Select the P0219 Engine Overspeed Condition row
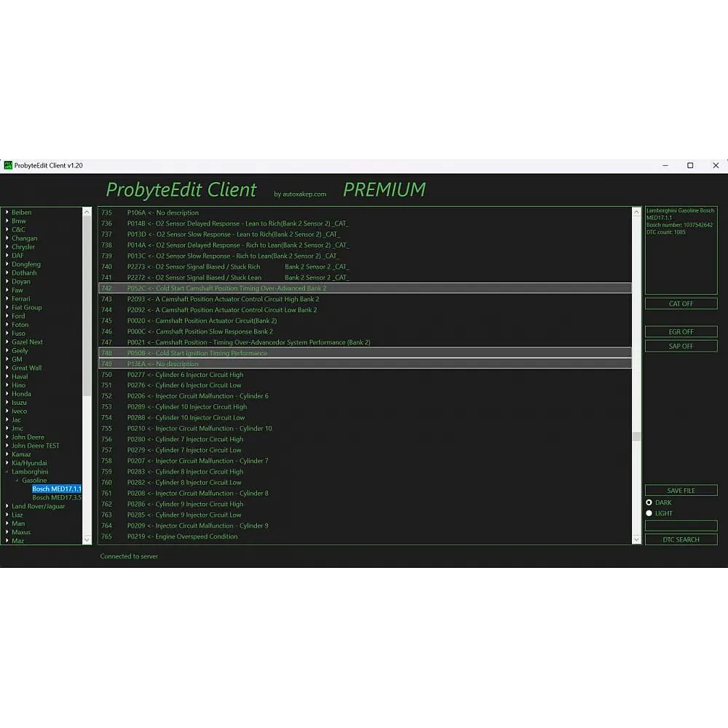Screen dimensions: 728x728 click(364, 537)
